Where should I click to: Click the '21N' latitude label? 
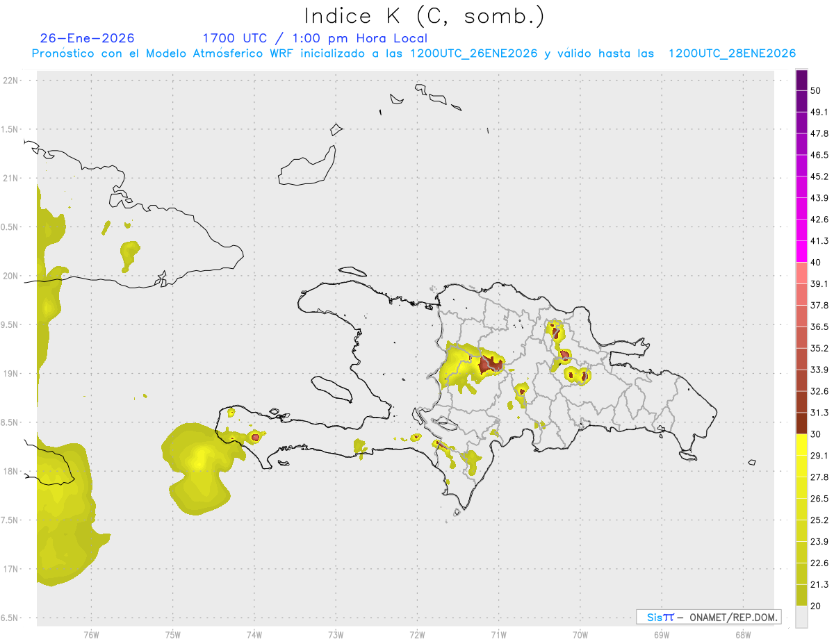pos(10,178)
